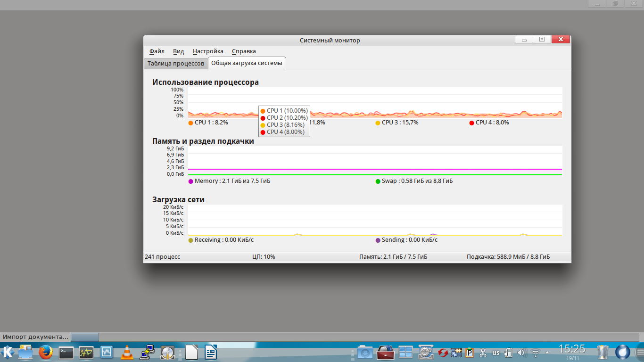The image size is (644, 362).
Task: Open the Настройка menu
Action: tap(208, 51)
